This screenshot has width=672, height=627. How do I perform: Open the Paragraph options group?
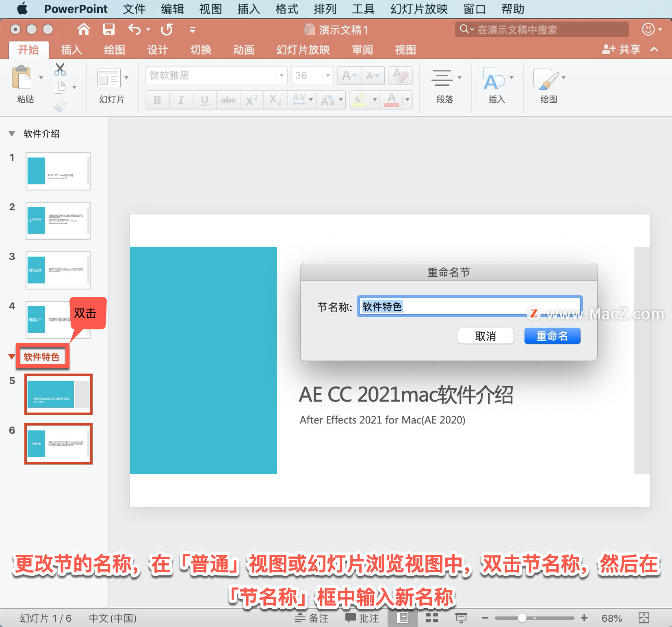(445, 86)
